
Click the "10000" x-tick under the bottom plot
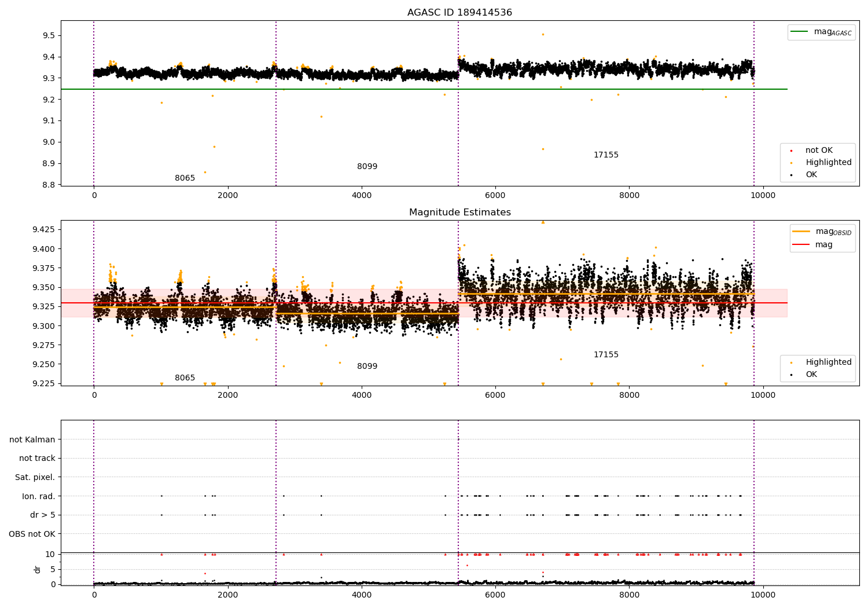[x=763, y=595]
